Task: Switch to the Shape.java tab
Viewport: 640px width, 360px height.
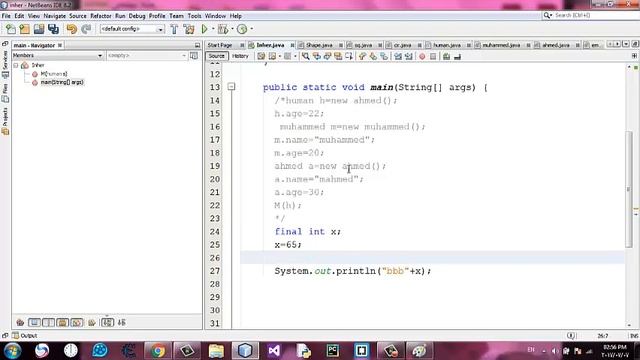Action: coord(319,45)
